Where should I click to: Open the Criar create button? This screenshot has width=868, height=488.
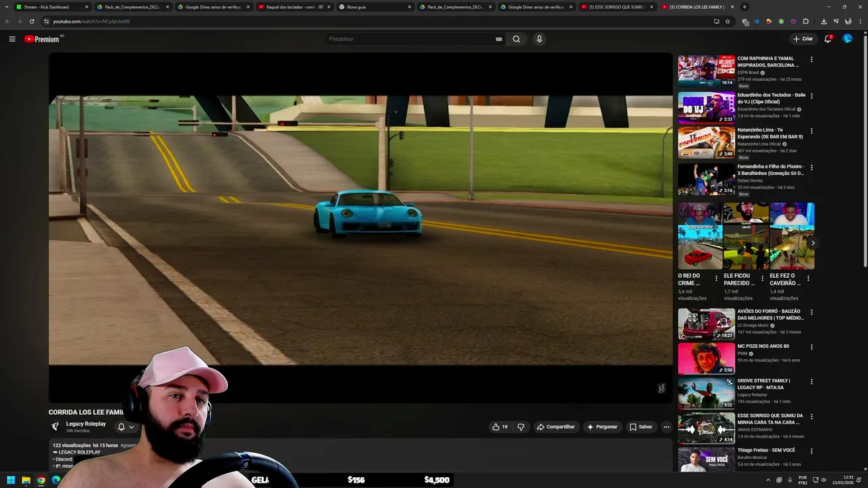tap(803, 39)
